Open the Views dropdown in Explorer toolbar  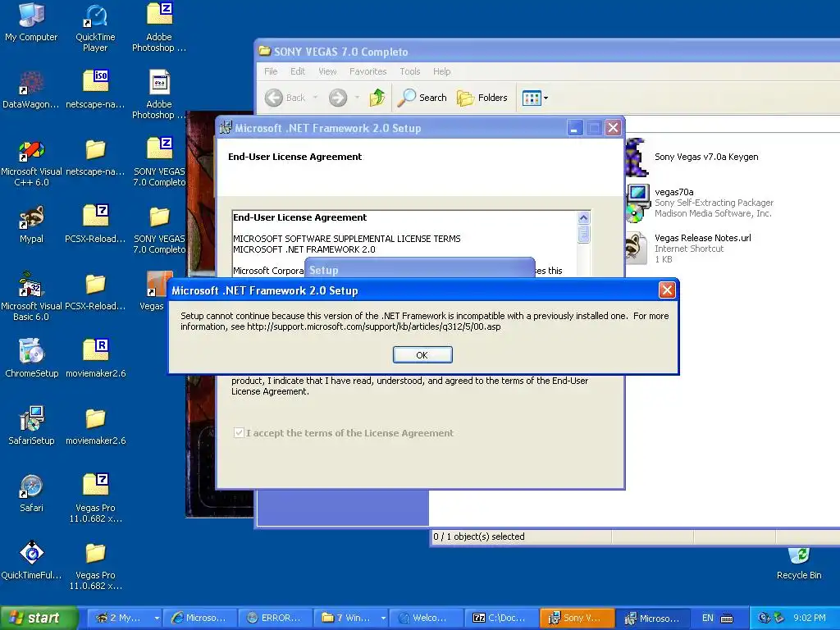535,98
